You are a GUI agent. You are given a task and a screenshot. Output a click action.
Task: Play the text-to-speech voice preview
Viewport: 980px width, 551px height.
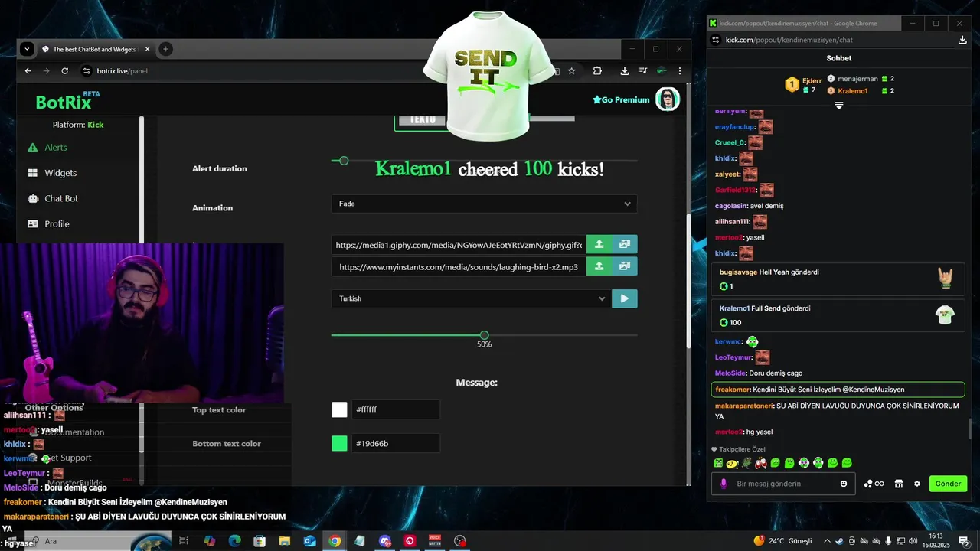[625, 298]
